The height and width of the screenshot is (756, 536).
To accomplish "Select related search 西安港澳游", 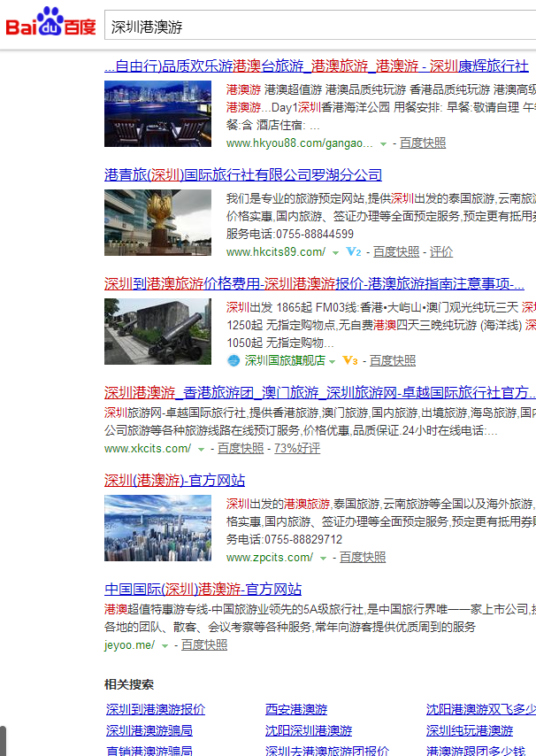I will (x=296, y=709).
